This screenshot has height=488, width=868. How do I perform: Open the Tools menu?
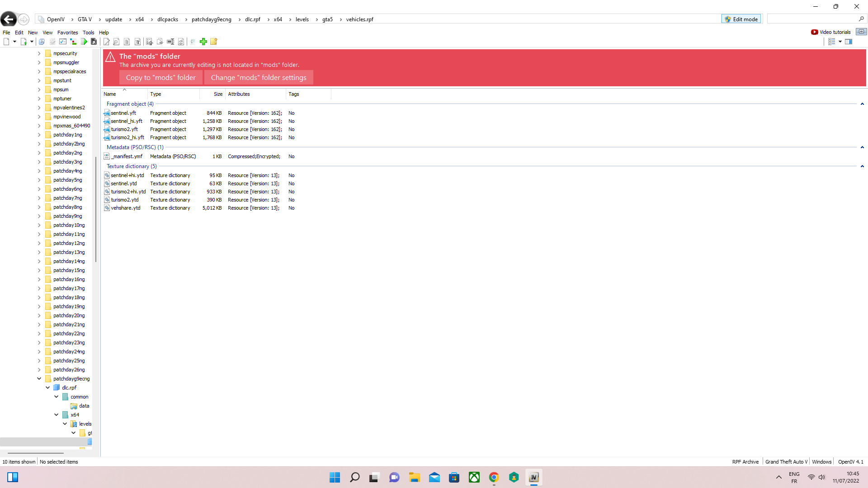click(x=88, y=33)
